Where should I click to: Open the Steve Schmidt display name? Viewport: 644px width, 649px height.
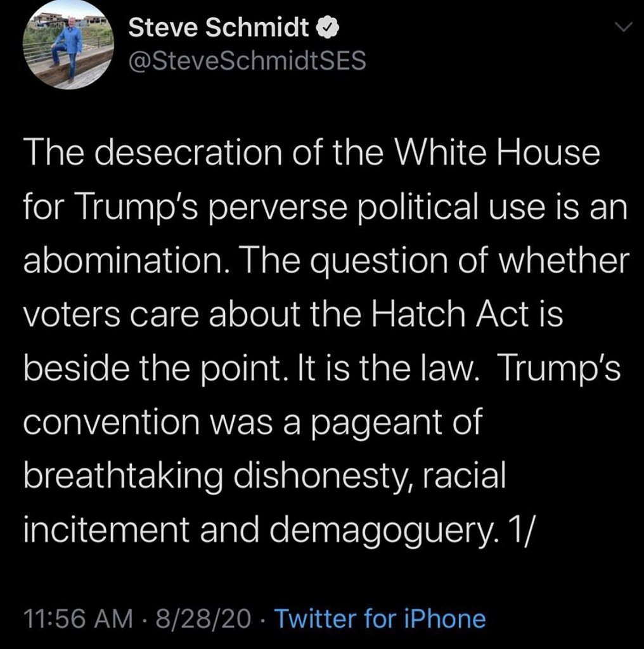pos(219,28)
